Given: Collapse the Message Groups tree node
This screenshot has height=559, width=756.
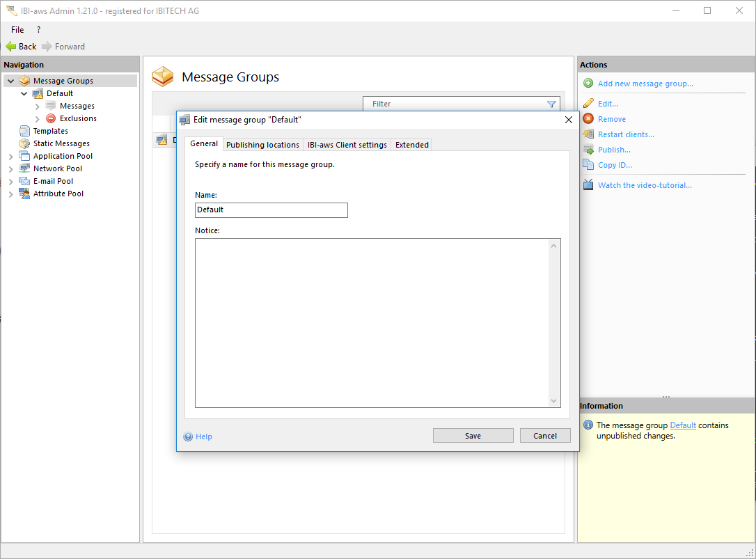Looking at the screenshot, I should pyautogui.click(x=10, y=81).
